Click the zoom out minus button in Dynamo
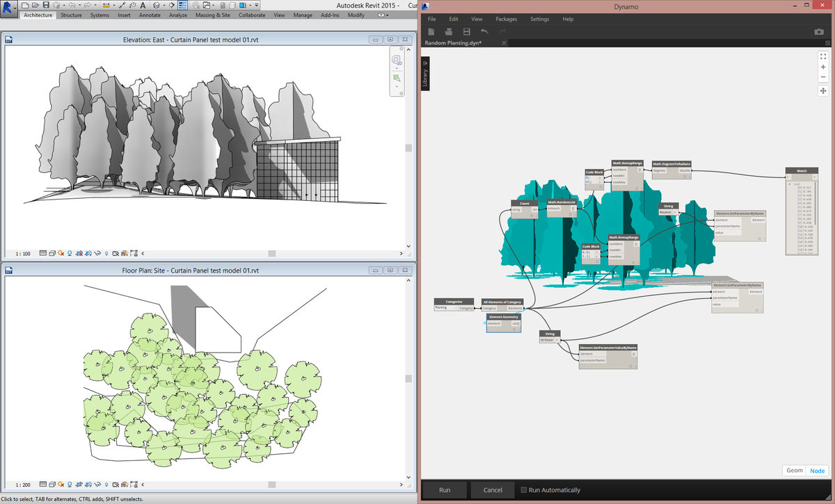835x504 pixels. 823,77
